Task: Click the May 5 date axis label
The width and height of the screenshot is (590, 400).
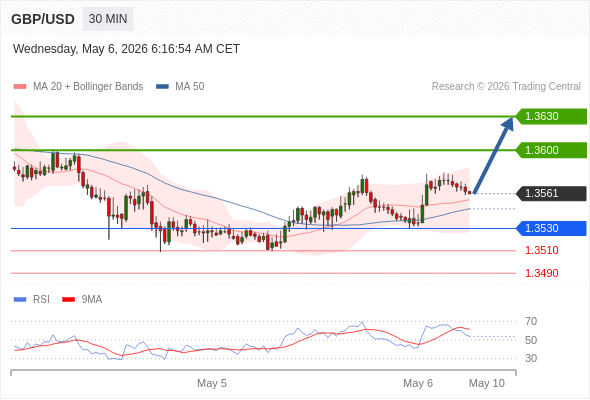Action: coord(212,383)
